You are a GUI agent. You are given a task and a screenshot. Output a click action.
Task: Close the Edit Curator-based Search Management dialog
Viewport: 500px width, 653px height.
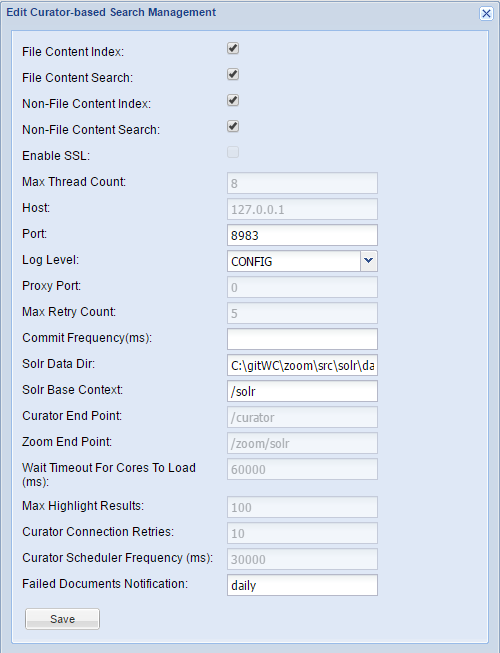click(486, 13)
